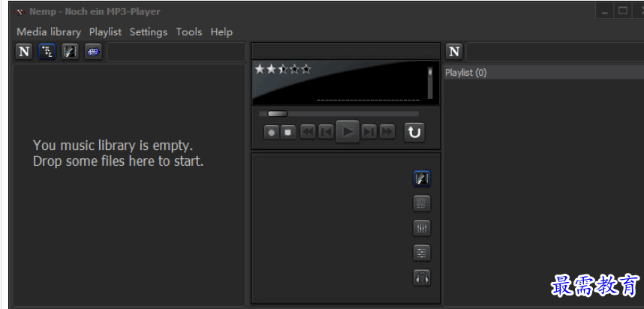Click the playlist search field
The width and height of the screenshot is (644, 309).
(555, 52)
